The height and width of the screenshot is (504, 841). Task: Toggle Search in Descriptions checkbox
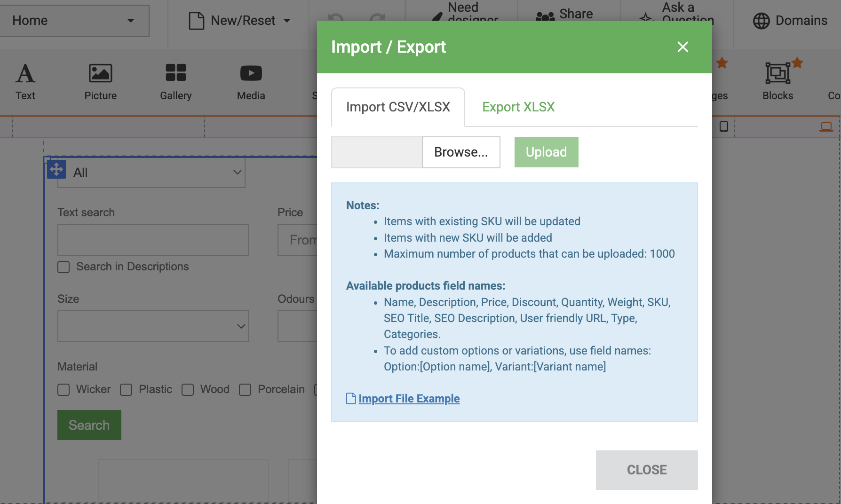[x=63, y=267]
